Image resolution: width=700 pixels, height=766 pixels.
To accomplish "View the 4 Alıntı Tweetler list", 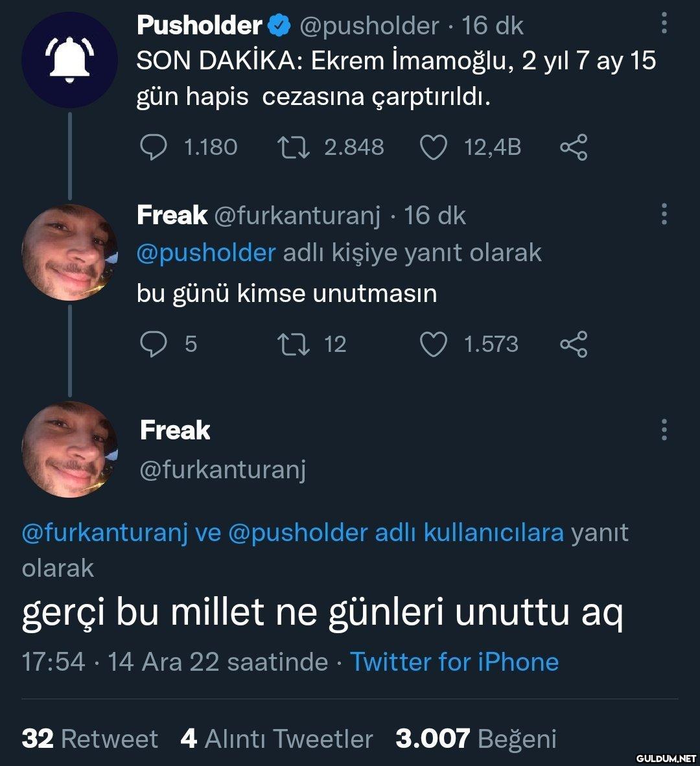I will [277, 738].
